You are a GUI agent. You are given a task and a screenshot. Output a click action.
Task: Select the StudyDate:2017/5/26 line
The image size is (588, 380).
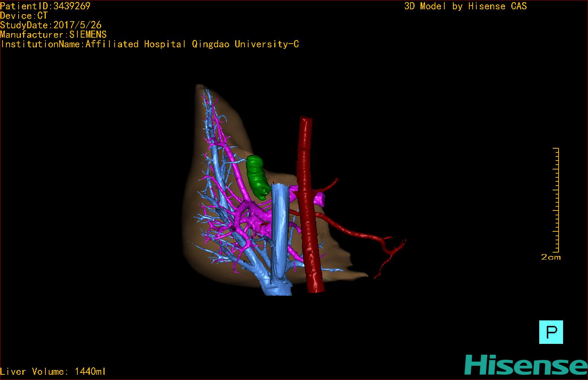[x=51, y=25]
